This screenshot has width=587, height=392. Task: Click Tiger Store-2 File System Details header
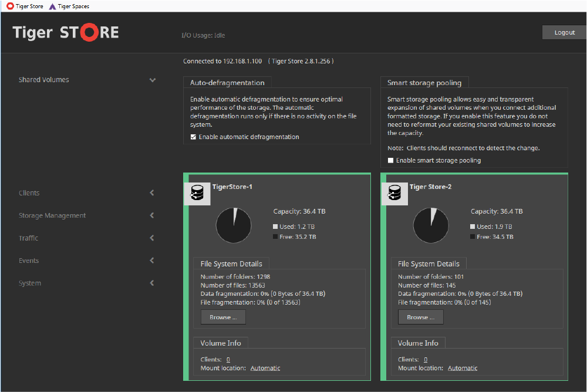pyautogui.click(x=429, y=263)
